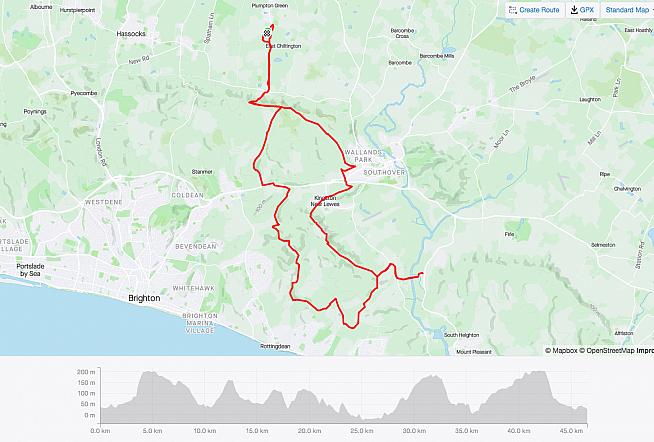Screen dimensions: 654x442
Task: Open the Mapbox attribution link
Action: [x=561, y=351]
